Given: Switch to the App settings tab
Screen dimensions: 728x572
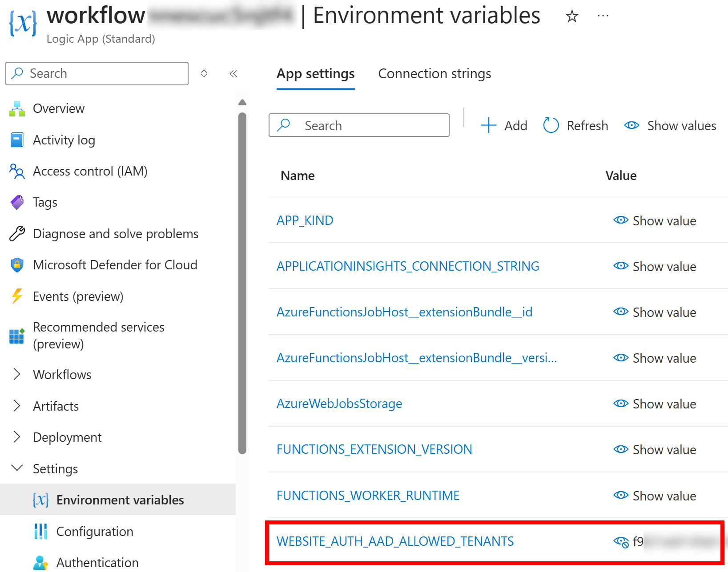Looking at the screenshot, I should pyautogui.click(x=316, y=74).
